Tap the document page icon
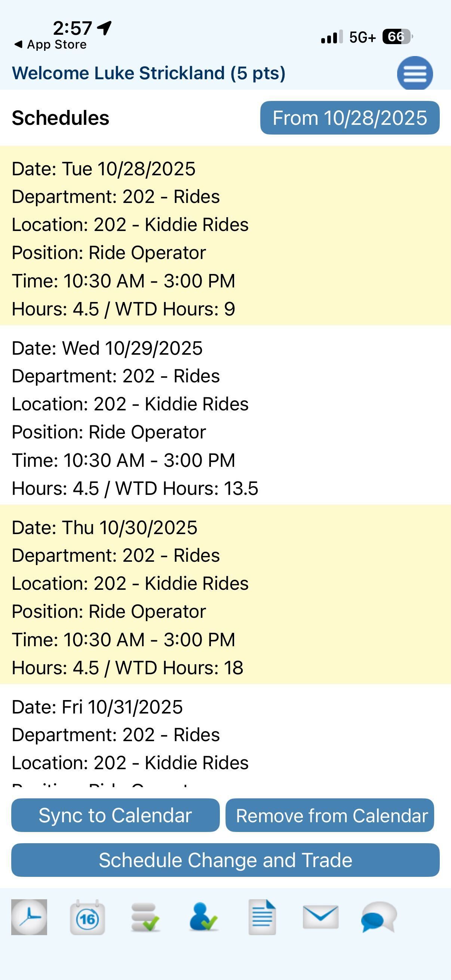The height and width of the screenshot is (980, 451). coord(262,917)
